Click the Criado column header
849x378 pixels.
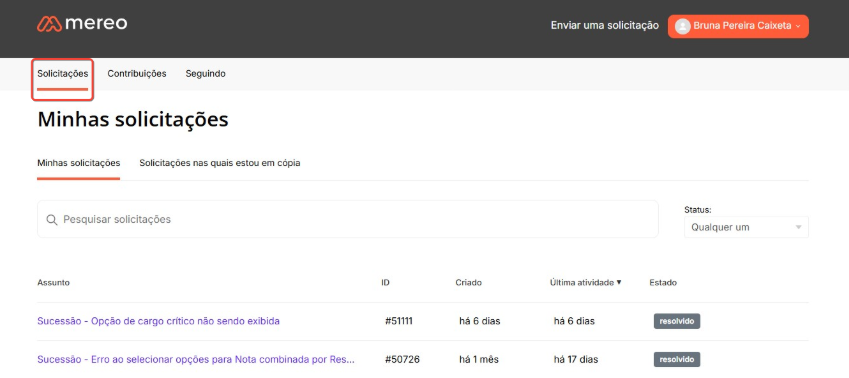coord(468,283)
